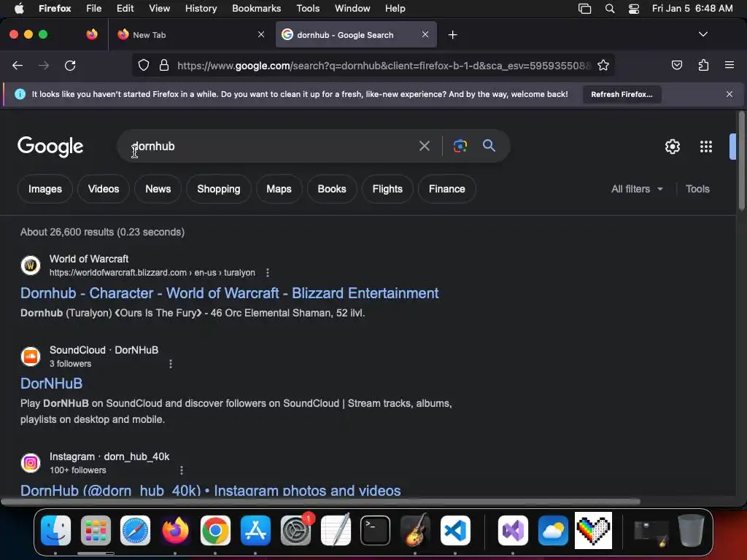Click the Google search text field
The height and width of the screenshot is (560, 747).
tap(271, 146)
